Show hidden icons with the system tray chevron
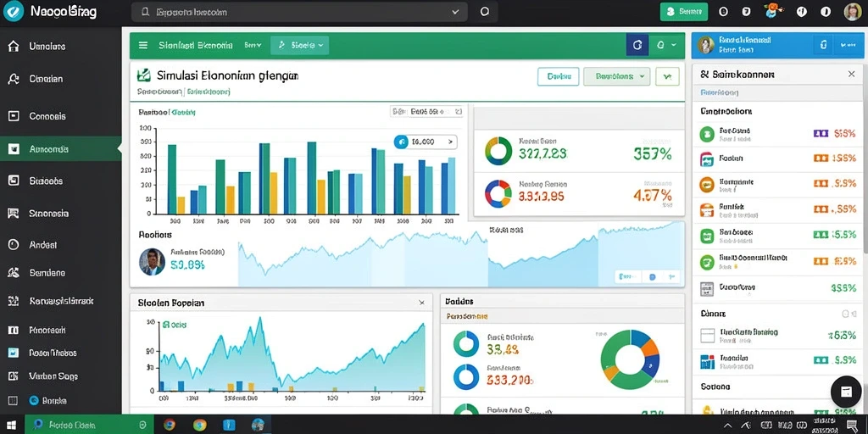The height and width of the screenshot is (434, 868). coord(726,426)
